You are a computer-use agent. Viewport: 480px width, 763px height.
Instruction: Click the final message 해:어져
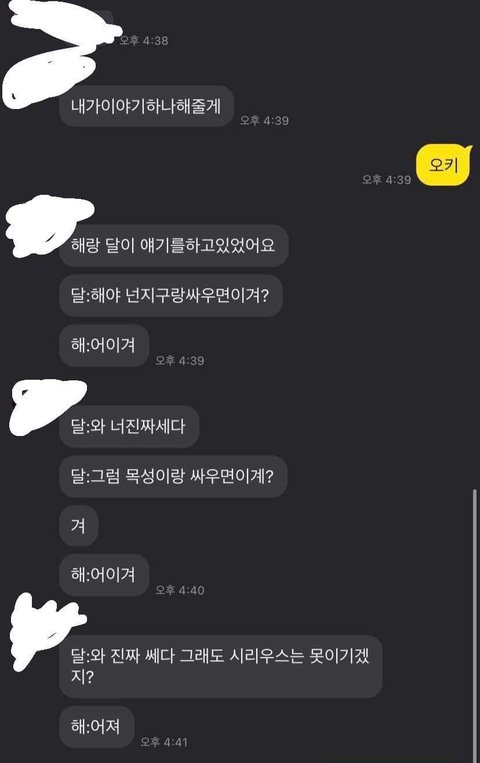[x=97, y=727]
